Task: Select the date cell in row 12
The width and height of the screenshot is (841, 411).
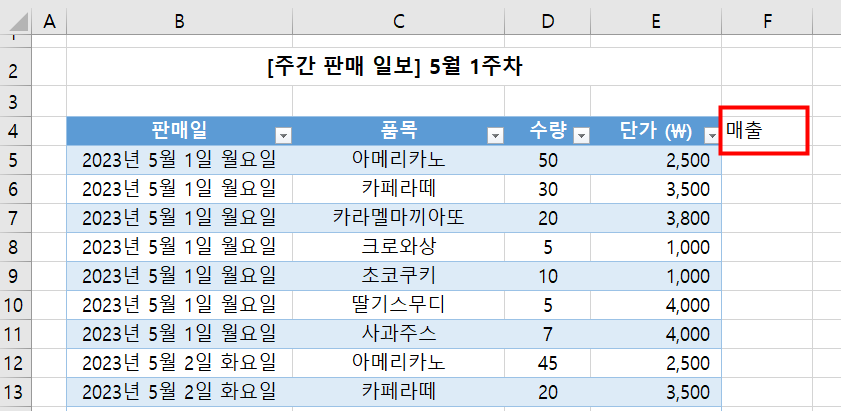Action: (x=180, y=363)
